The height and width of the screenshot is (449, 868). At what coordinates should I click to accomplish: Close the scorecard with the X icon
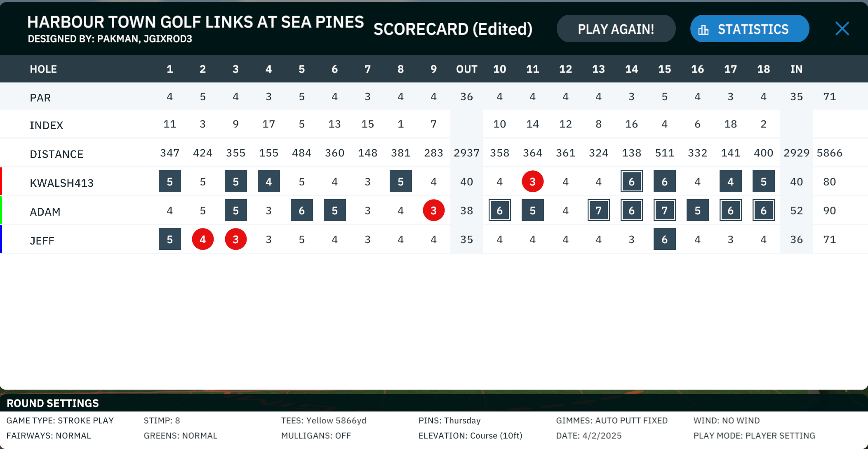coord(842,28)
